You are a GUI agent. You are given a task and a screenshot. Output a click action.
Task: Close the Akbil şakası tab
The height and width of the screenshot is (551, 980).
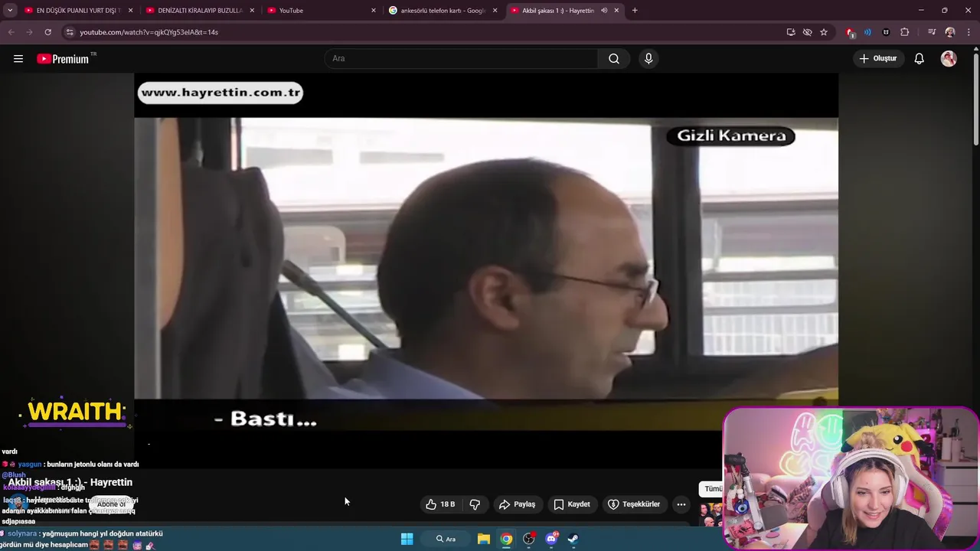point(616,11)
